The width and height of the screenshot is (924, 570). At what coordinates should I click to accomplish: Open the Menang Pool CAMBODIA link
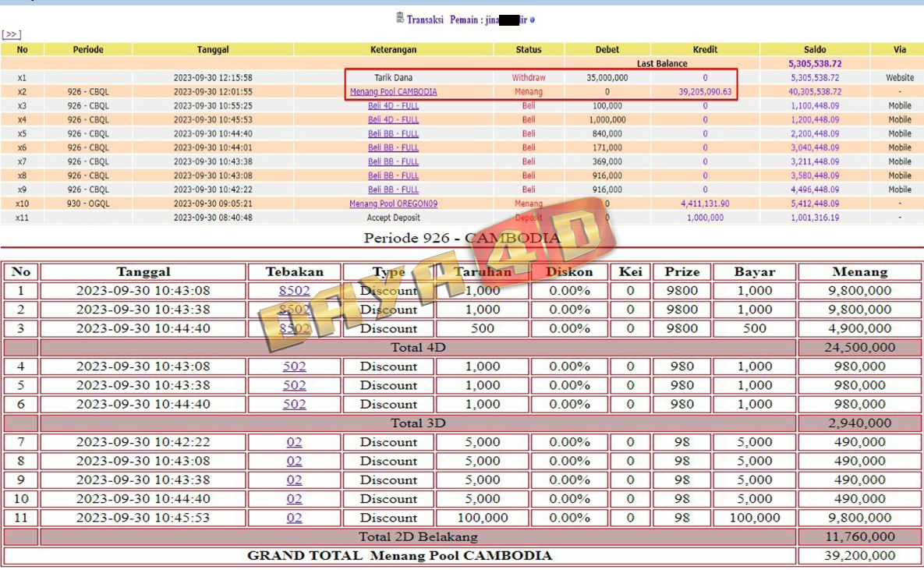coord(393,92)
